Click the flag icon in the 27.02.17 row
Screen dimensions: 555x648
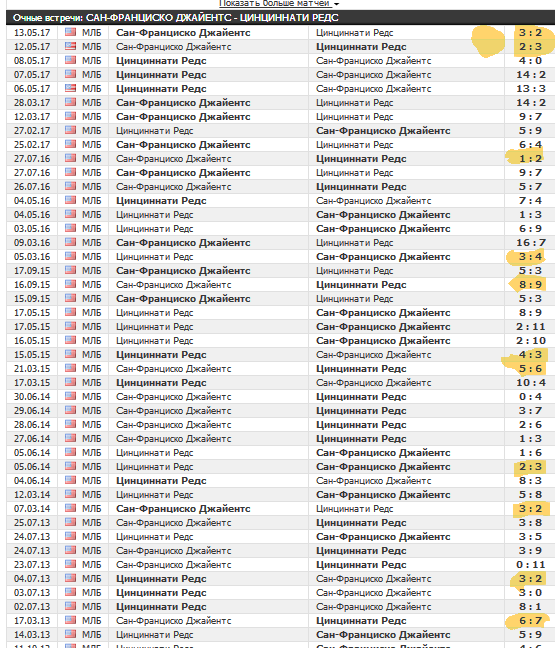(x=71, y=130)
